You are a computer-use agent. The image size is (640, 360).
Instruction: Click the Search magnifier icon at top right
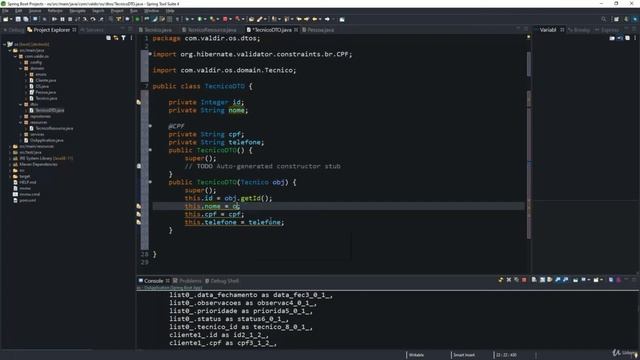pos(604,19)
